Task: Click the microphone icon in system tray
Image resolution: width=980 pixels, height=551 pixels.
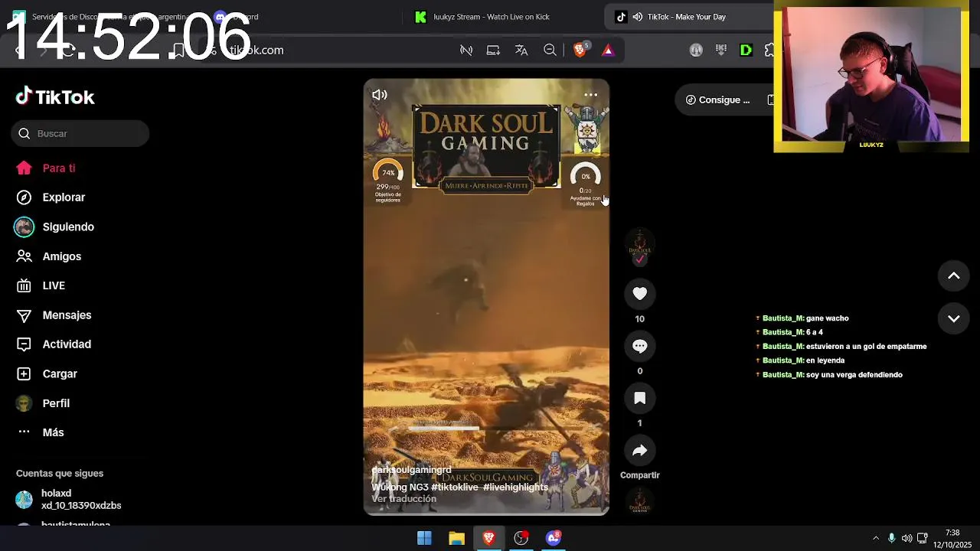Action: (x=891, y=538)
